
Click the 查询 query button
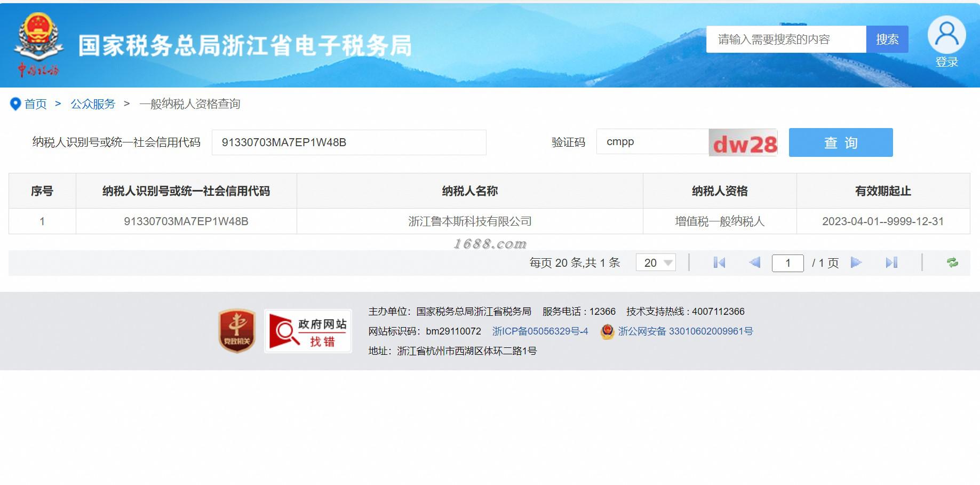click(x=841, y=142)
